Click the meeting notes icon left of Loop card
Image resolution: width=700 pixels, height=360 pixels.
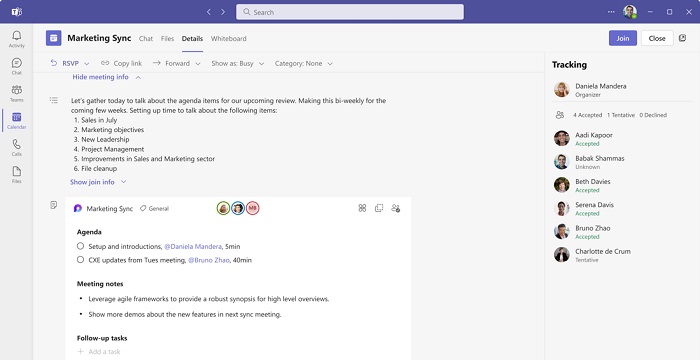point(54,205)
